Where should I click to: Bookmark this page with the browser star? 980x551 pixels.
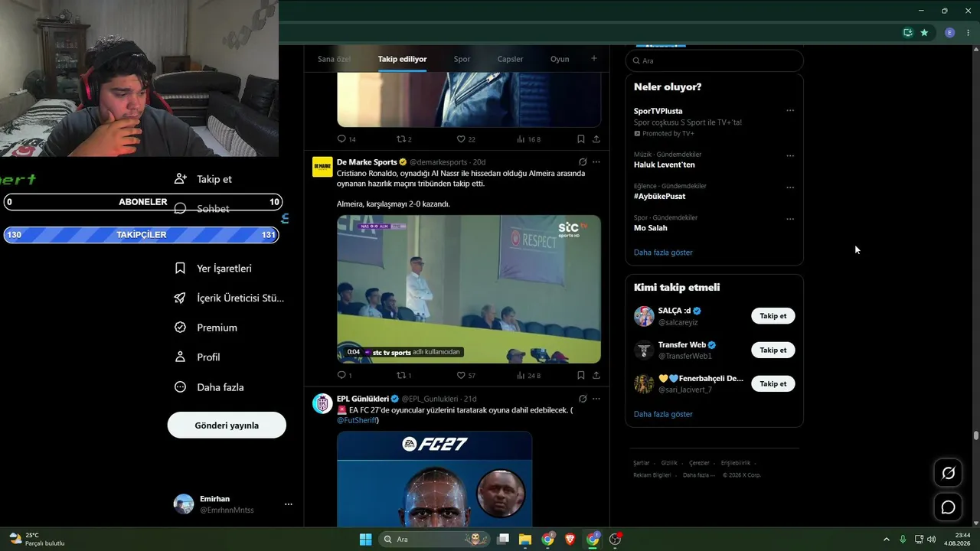coord(924,33)
